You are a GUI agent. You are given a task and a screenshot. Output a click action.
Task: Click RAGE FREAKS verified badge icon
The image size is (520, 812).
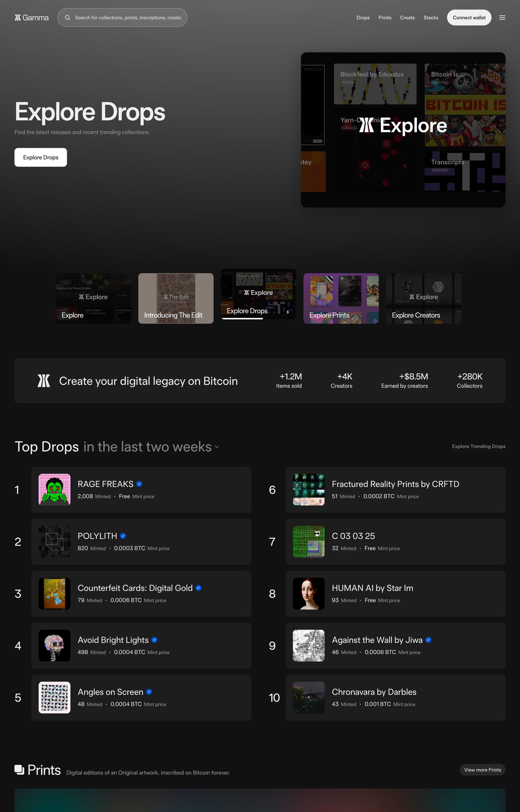tap(139, 484)
